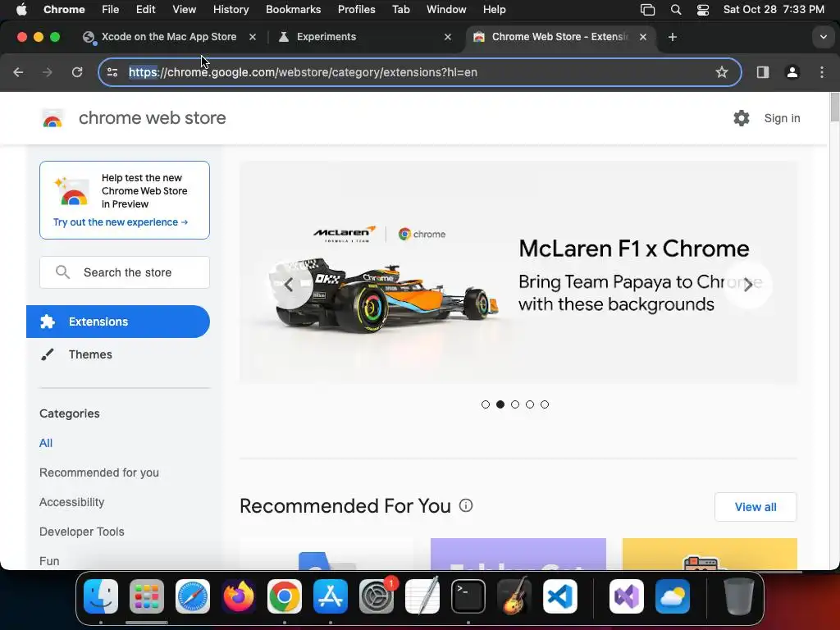Open the Profiles menu
Image resolution: width=840 pixels, height=630 pixels.
(x=356, y=9)
